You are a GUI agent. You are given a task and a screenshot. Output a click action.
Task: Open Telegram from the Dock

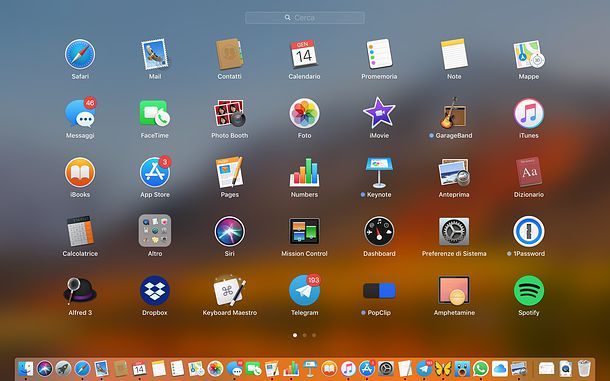pyautogui.click(x=424, y=368)
